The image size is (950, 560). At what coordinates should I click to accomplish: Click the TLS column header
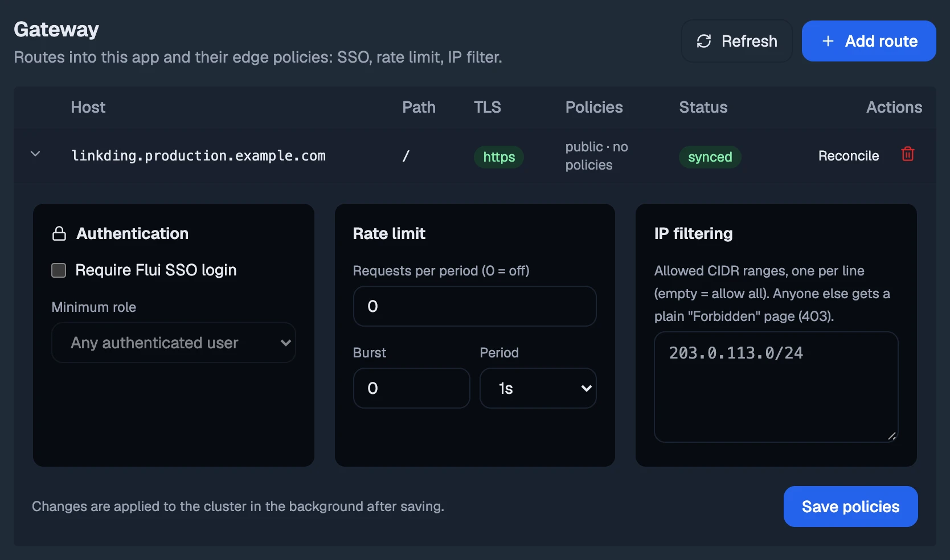tap(488, 108)
